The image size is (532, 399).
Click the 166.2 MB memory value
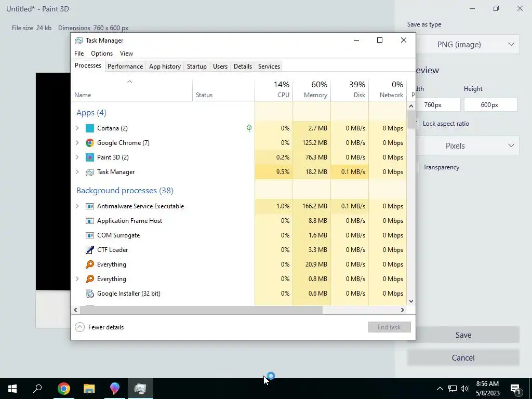click(x=314, y=206)
